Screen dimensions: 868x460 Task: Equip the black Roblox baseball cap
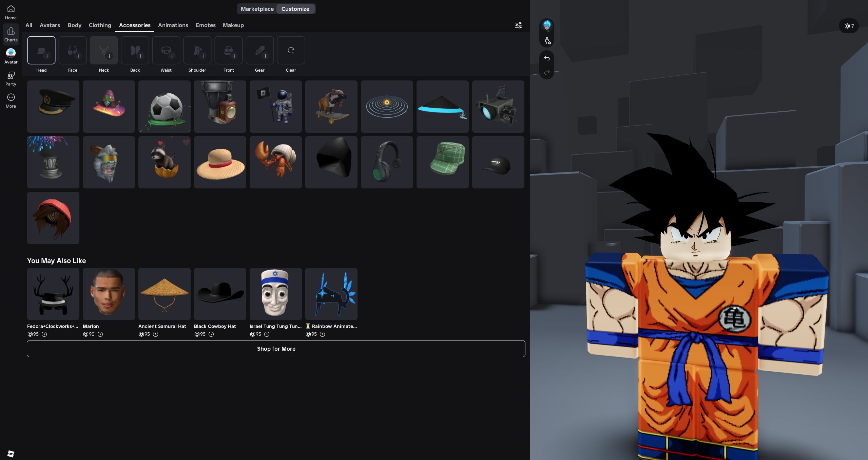498,162
